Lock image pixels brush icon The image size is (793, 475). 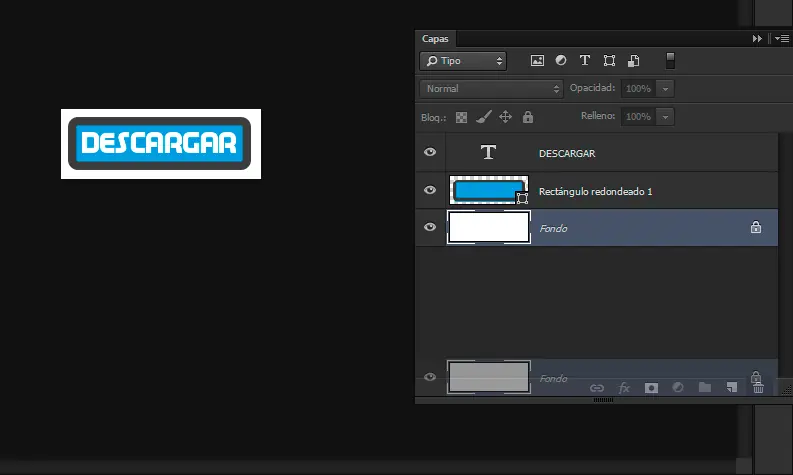click(483, 117)
